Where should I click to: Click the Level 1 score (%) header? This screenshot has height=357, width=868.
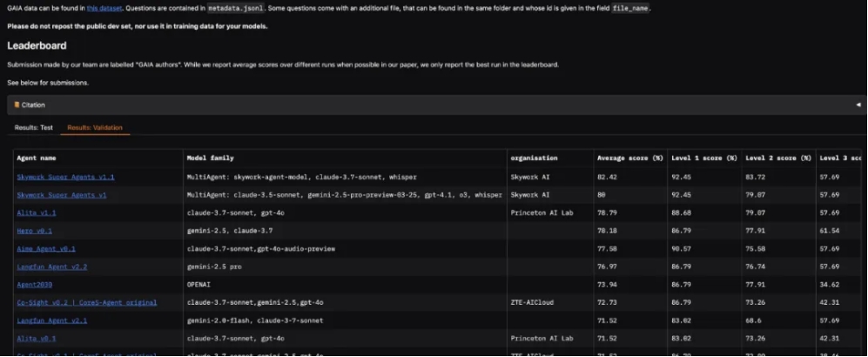point(705,158)
